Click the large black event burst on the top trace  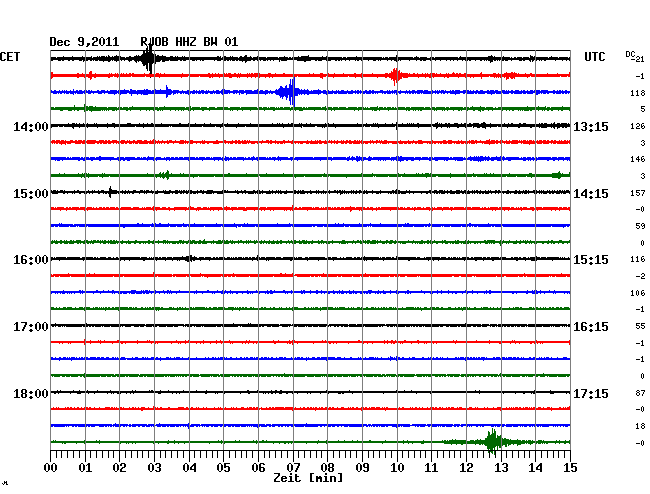[148, 59]
